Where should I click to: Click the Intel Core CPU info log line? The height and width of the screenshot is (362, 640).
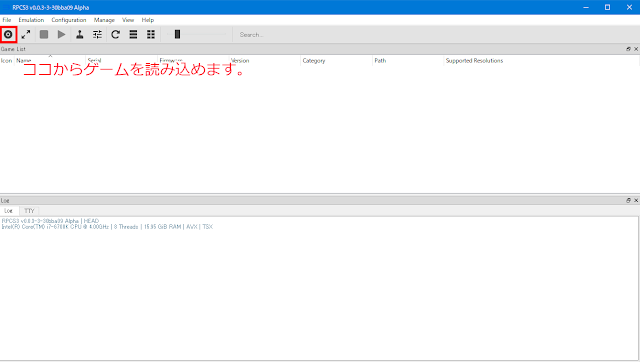[x=107, y=227]
